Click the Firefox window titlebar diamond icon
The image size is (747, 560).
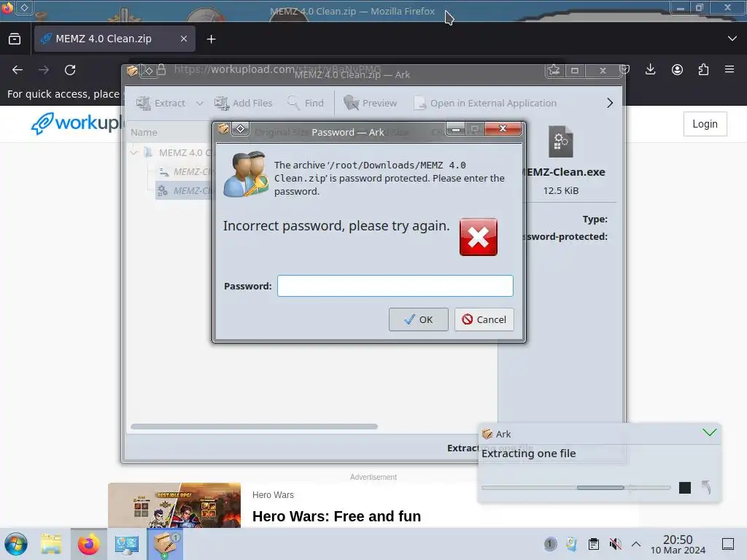24,7
